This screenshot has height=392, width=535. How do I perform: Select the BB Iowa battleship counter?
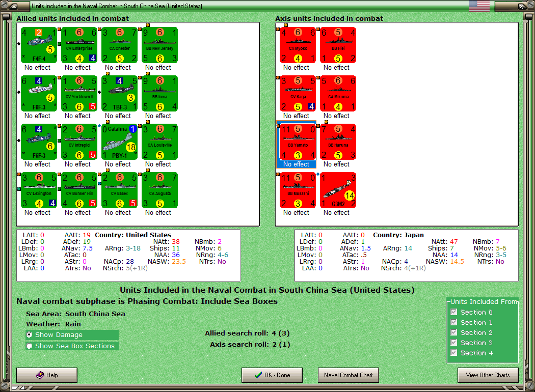(x=159, y=94)
